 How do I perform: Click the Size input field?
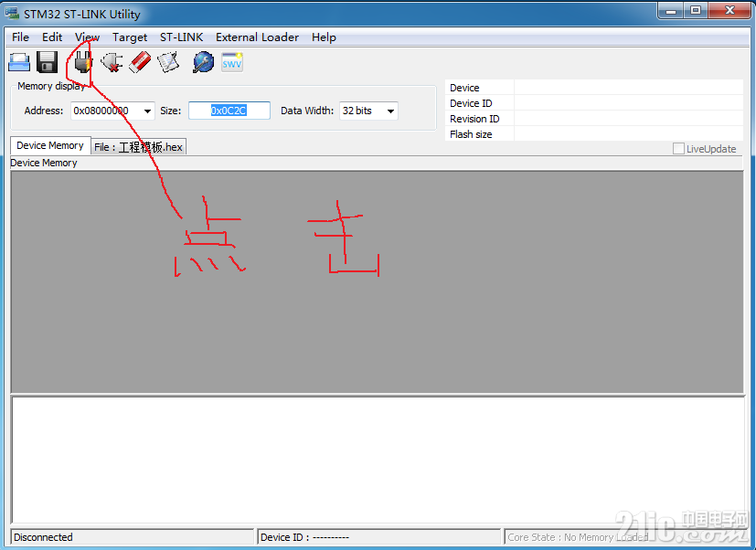click(x=229, y=111)
